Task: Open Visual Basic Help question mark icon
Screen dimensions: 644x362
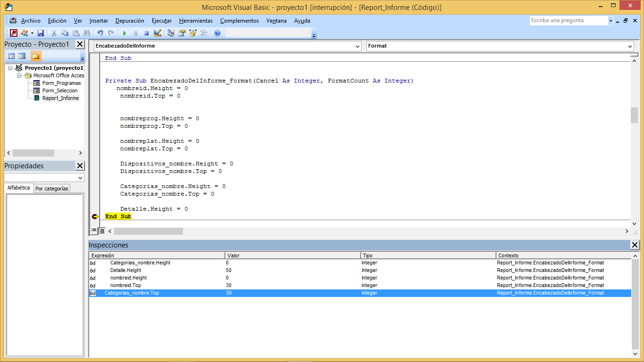Action: (217, 33)
